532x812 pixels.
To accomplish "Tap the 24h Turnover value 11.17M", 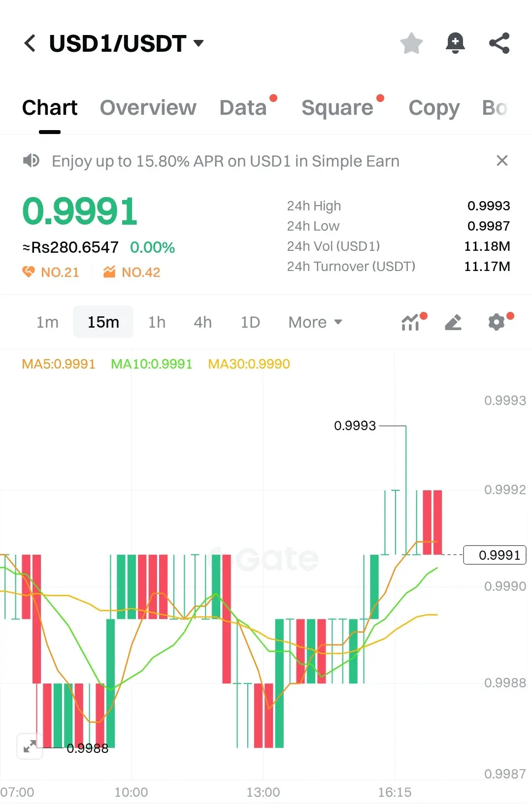I will [487, 266].
